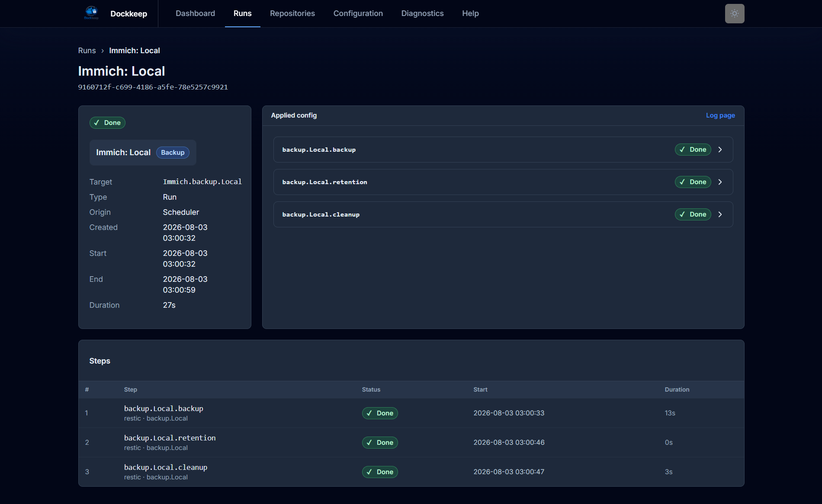Click the Applied config heading
Screen dimensions: 822x504
coord(294,115)
